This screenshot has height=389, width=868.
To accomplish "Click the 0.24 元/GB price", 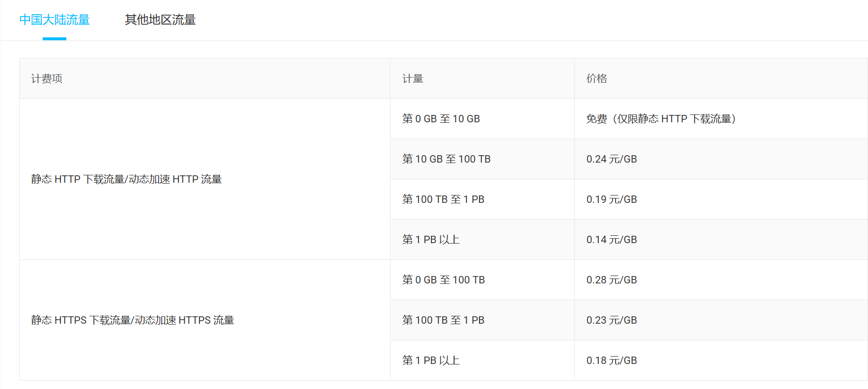I will [611, 159].
